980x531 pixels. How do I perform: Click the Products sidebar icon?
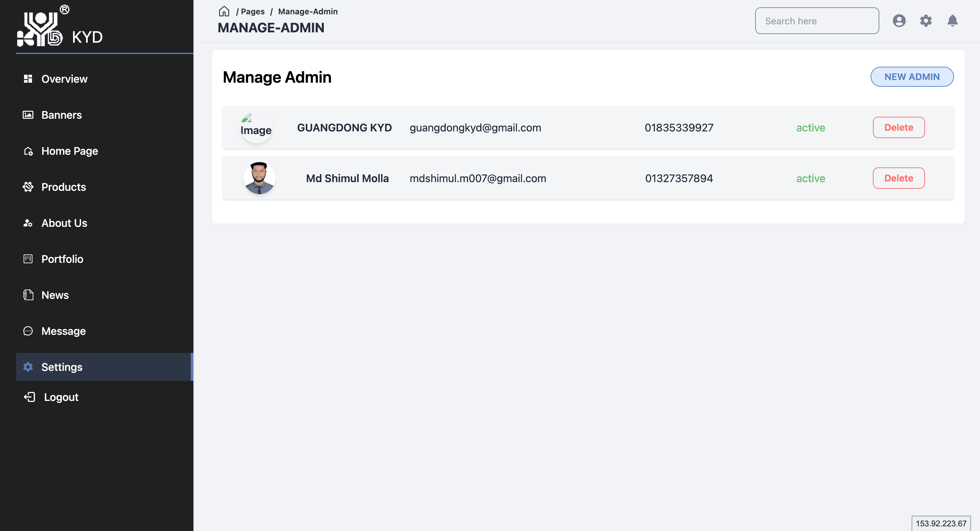pos(28,187)
